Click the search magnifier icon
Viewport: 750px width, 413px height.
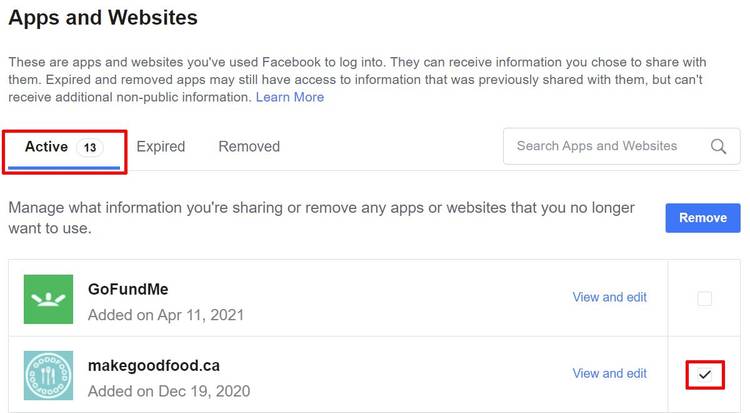coord(718,146)
